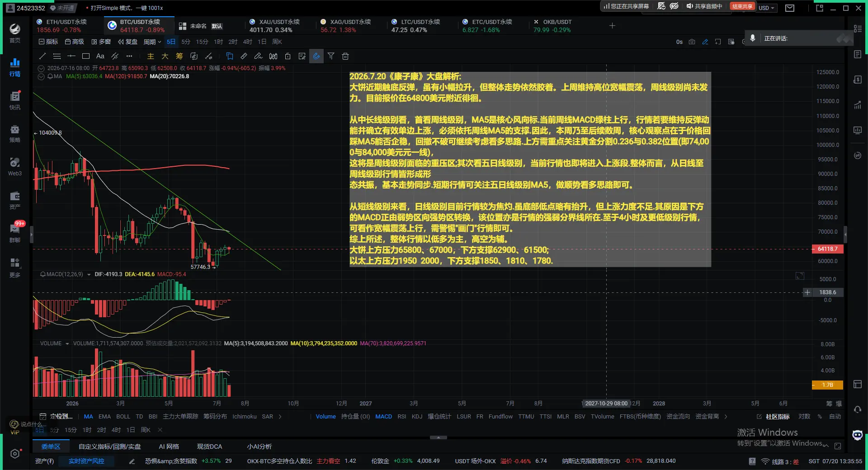The width and height of the screenshot is (868, 470).
Task: Toggle the RSI sub-indicator
Action: (x=402, y=417)
